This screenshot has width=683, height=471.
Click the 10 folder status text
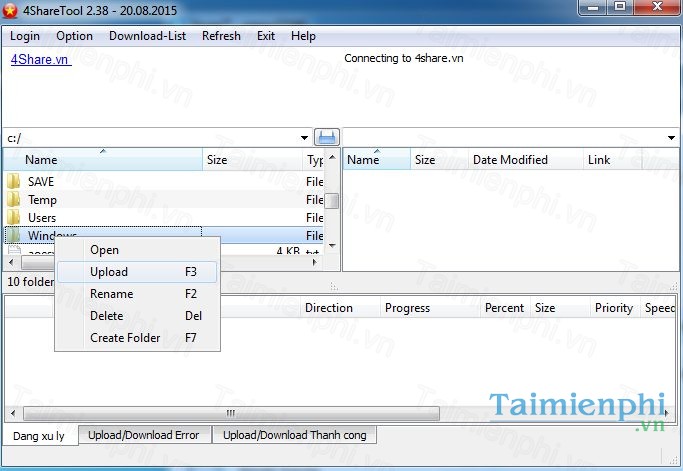coord(30,282)
